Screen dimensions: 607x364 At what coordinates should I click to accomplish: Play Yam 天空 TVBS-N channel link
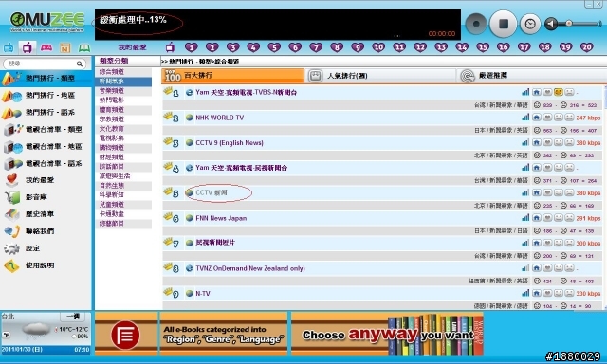click(247, 93)
